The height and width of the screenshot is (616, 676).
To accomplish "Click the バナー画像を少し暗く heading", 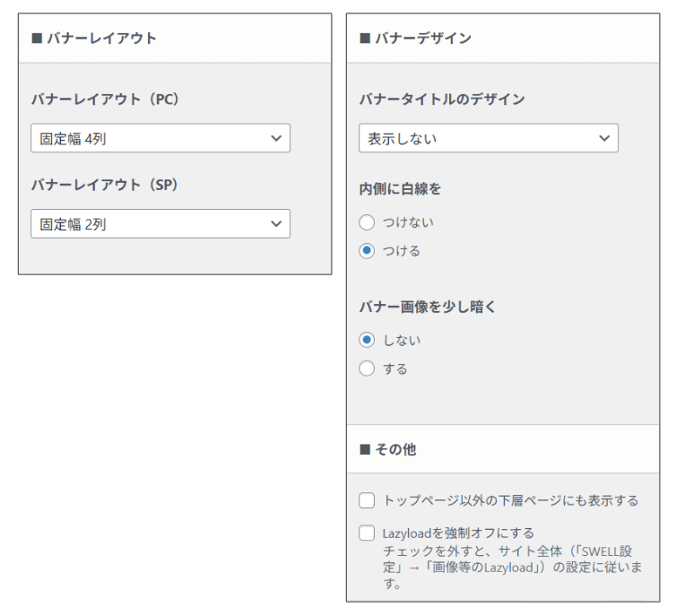I will point(428,307).
